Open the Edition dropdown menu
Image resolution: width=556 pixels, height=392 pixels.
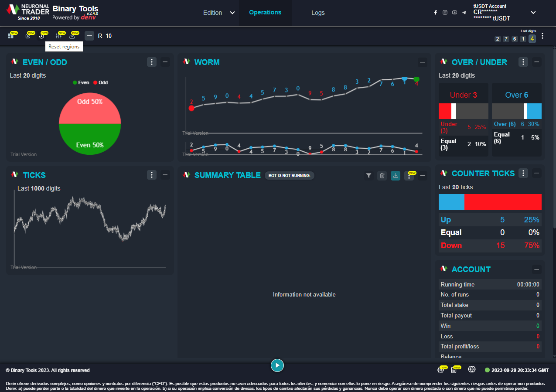(x=218, y=13)
